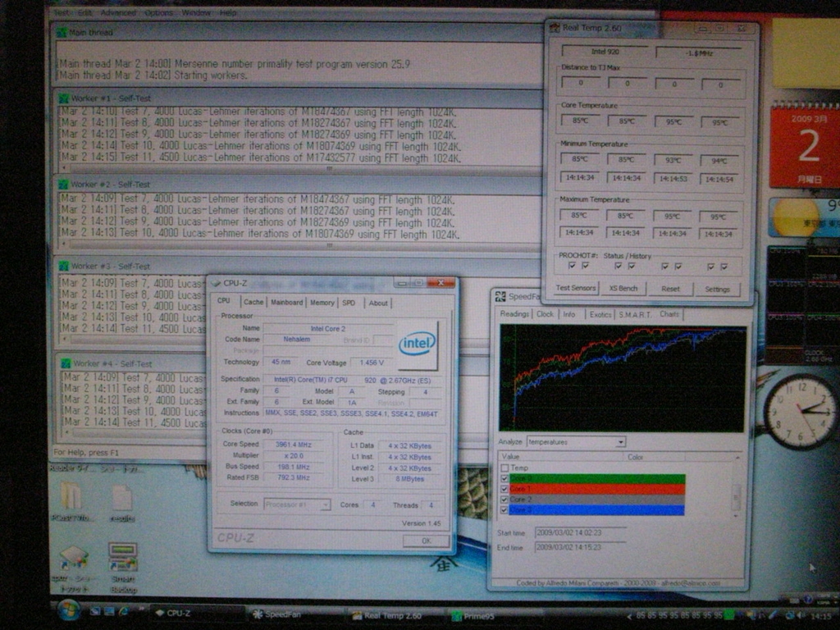This screenshot has width=840, height=630.
Task: Uncheck the Core 3 checkbox in SpeedFan
Action: pos(504,510)
